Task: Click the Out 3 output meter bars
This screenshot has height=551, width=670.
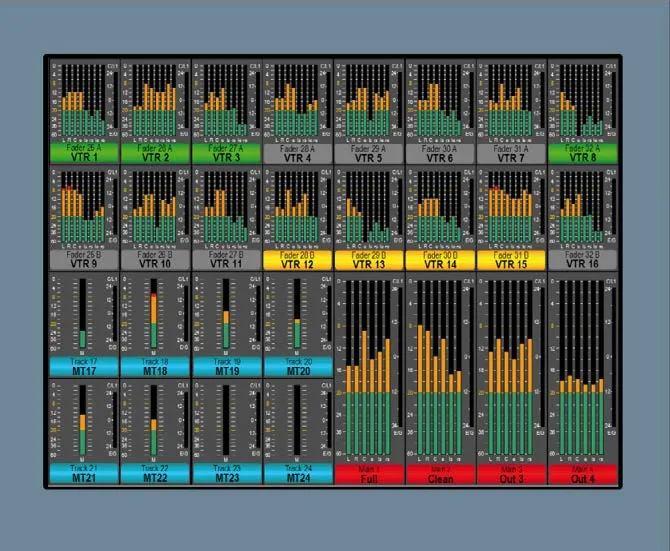Action: (510, 368)
